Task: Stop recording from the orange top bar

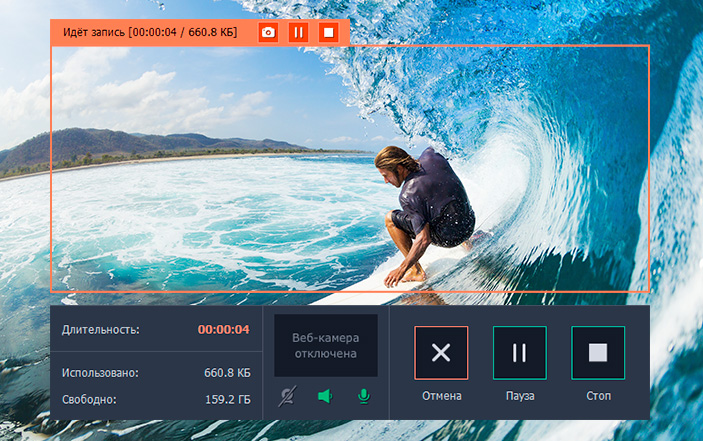Action: [x=328, y=32]
